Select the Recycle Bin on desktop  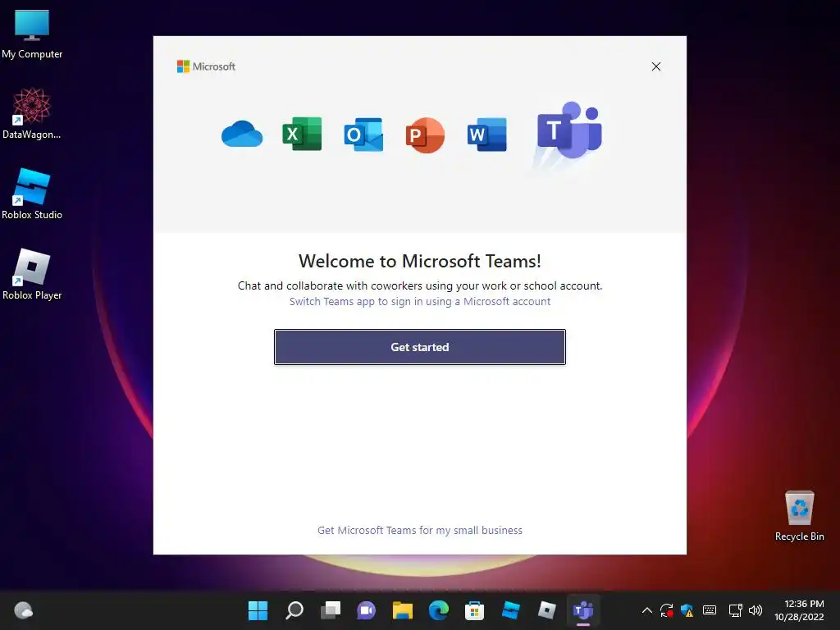[799, 517]
